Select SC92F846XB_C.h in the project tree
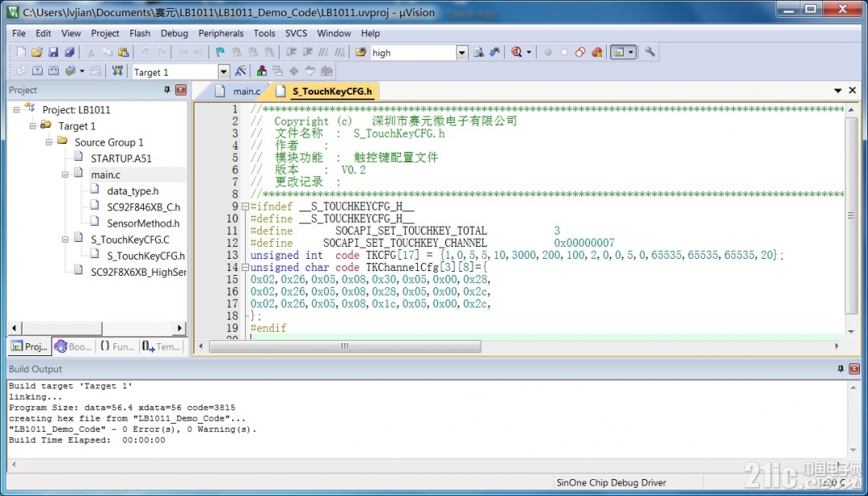 143,207
